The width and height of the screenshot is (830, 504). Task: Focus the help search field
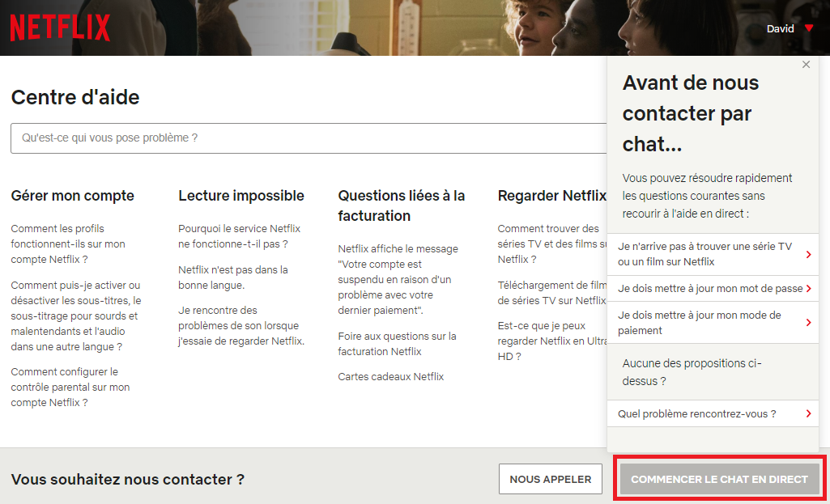click(x=309, y=138)
